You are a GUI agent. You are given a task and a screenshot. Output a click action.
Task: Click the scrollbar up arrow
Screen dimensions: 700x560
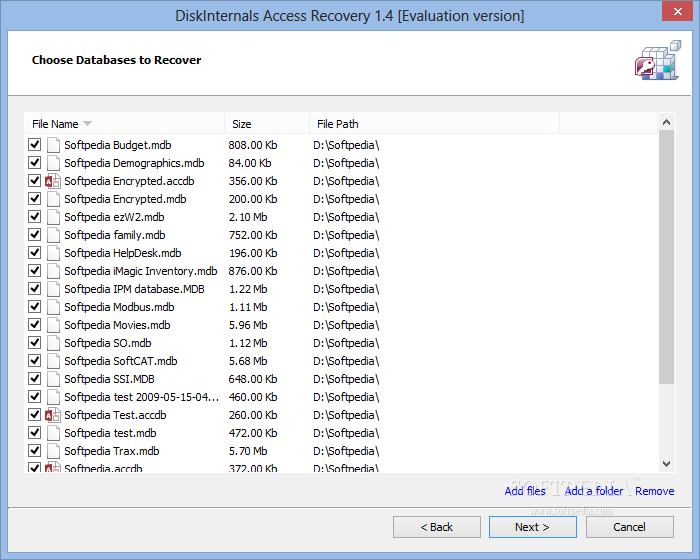pyautogui.click(x=667, y=122)
